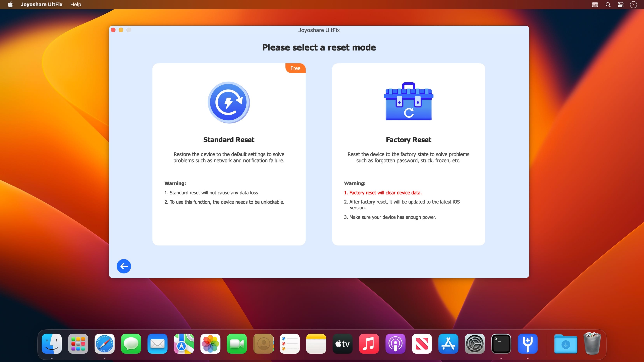644x362 pixels.
Task: Open Launchpad from the Dock
Action: [x=78, y=344]
